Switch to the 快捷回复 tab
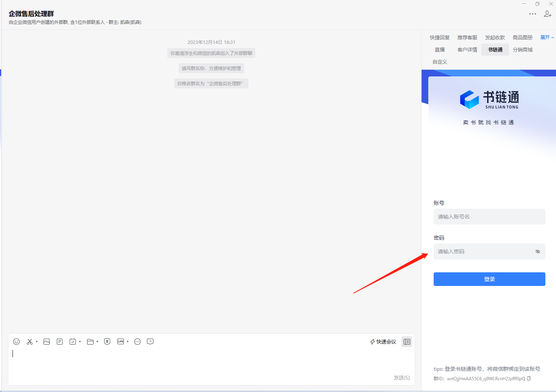The width and height of the screenshot is (556, 392). point(440,37)
